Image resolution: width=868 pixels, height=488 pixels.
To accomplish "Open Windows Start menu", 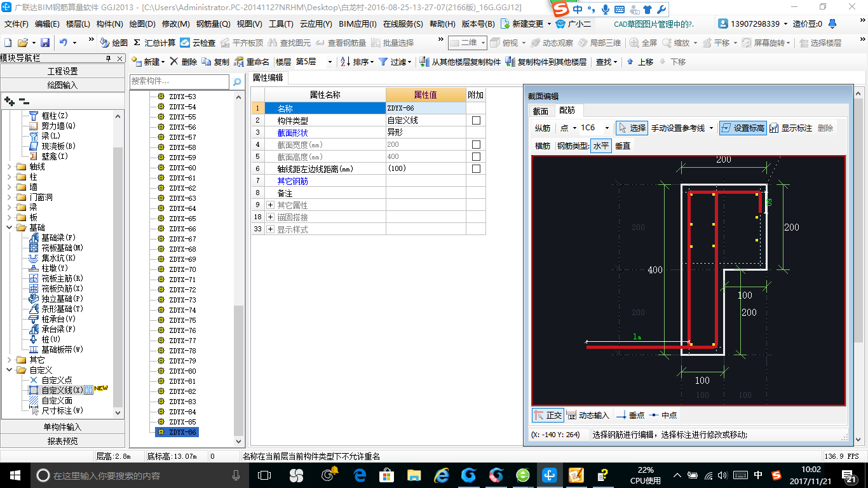I will (15, 475).
